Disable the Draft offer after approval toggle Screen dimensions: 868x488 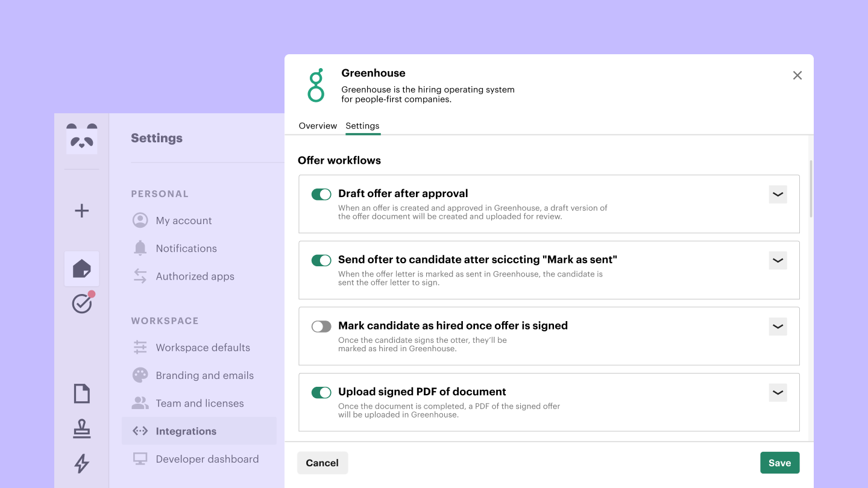[321, 194]
